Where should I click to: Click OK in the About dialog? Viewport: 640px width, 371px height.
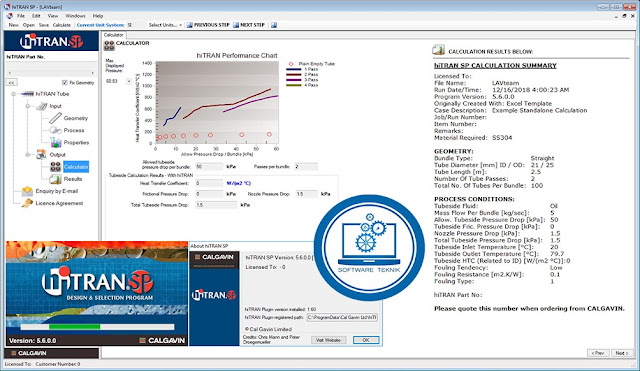(366, 340)
